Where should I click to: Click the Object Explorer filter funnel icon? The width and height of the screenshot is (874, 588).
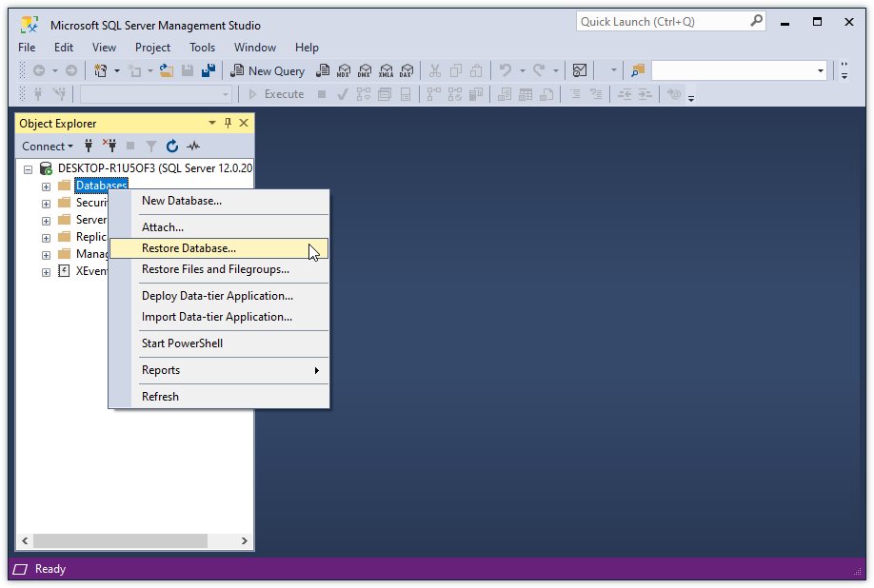[x=151, y=146]
